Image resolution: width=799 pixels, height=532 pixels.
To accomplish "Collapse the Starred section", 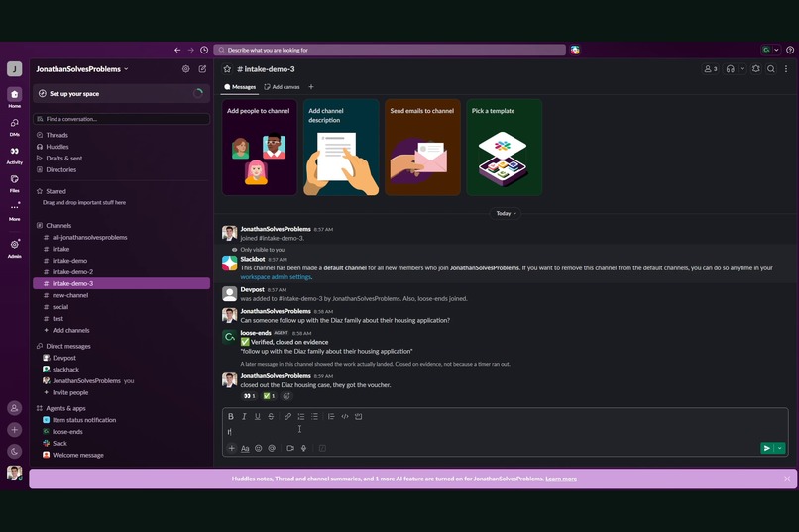I will click(52, 191).
